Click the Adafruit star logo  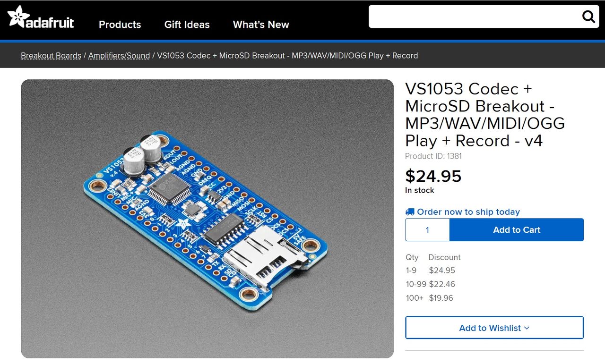coord(17,16)
